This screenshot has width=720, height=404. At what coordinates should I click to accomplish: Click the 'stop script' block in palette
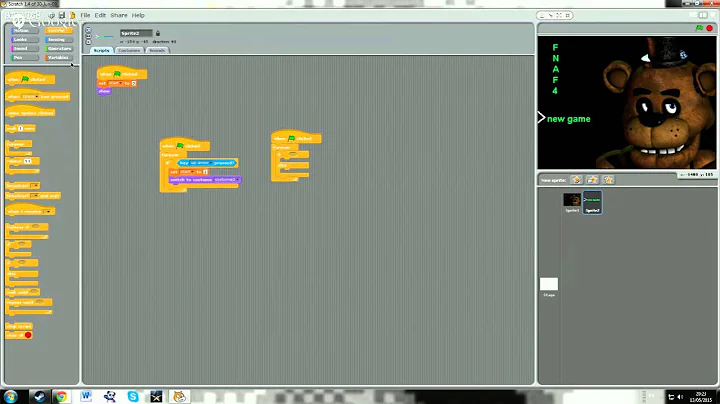click(19, 326)
